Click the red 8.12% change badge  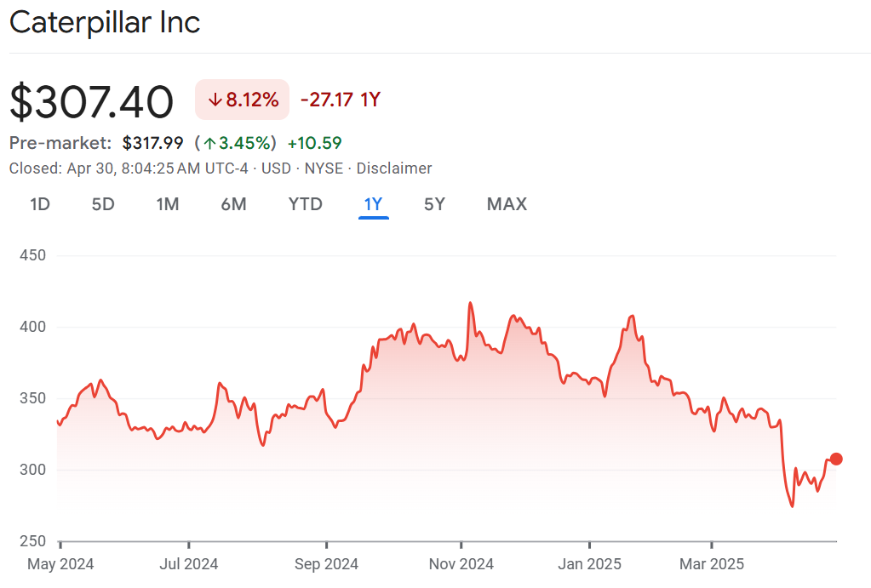click(243, 100)
